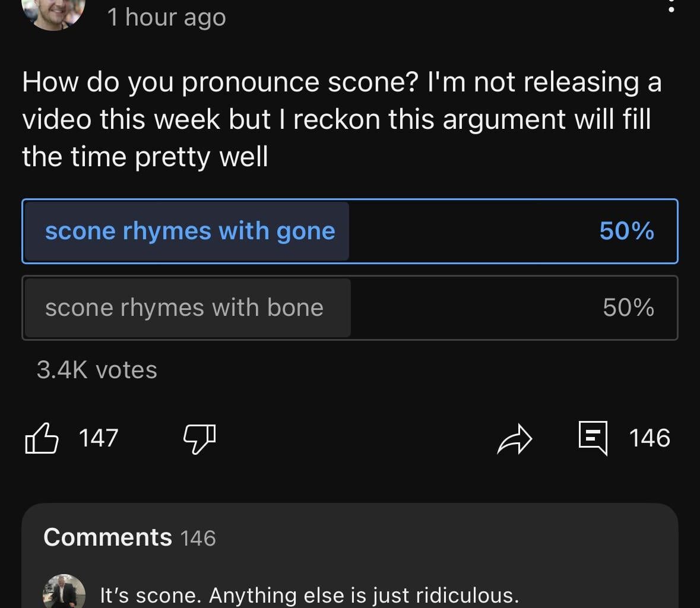Click the 146 count beside comment icon
This screenshot has height=608, width=700.
coord(650,438)
